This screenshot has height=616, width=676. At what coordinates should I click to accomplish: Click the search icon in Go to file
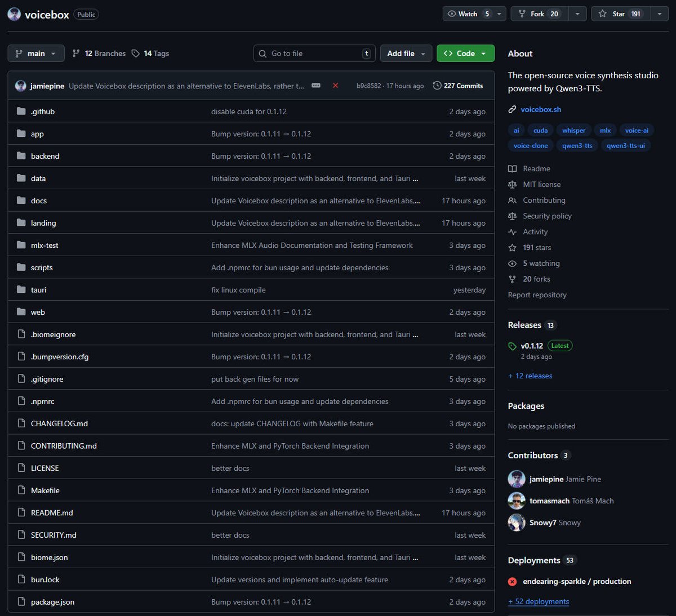point(263,53)
